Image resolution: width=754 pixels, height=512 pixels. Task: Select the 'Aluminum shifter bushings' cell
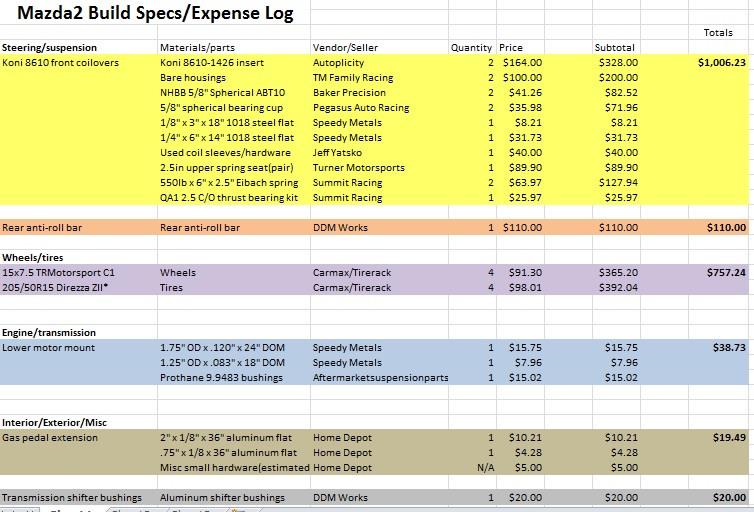click(x=234, y=498)
